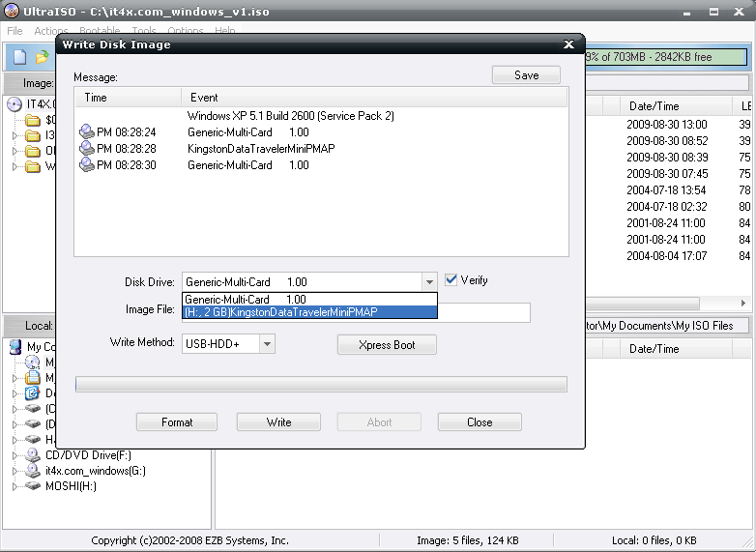Click the Event column header
Image resolution: width=756 pixels, height=552 pixels.
click(375, 98)
